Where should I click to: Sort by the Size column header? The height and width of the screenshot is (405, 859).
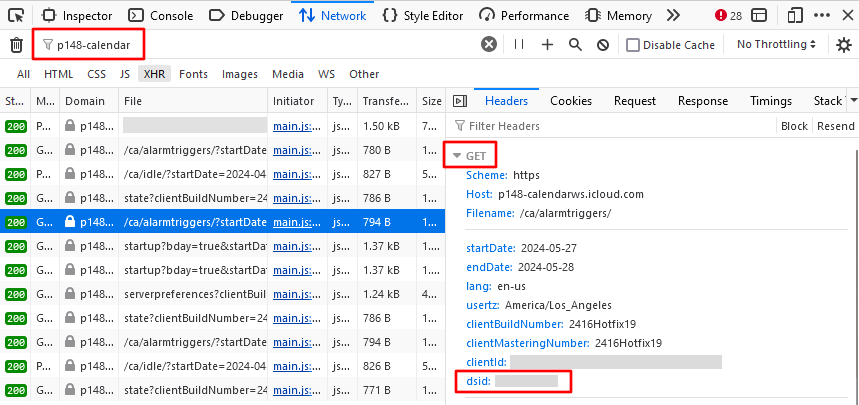pos(432,101)
